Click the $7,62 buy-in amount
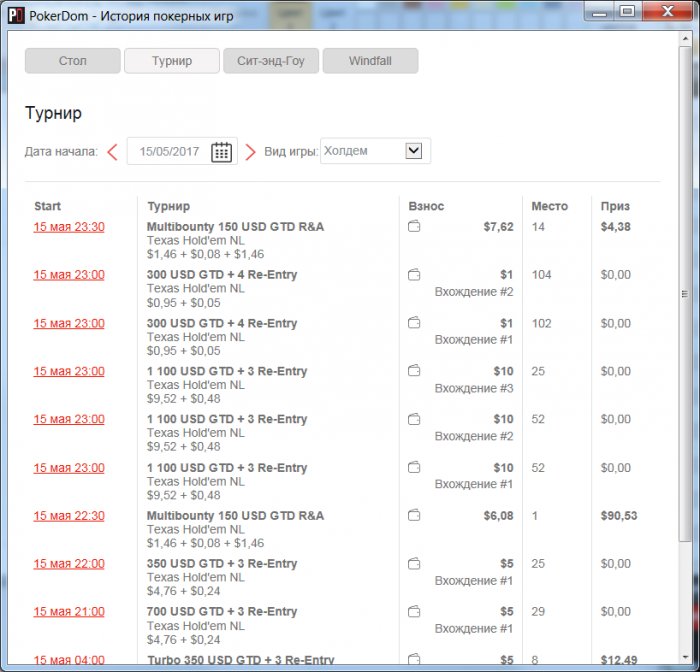The image size is (700, 672). coord(498,227)
